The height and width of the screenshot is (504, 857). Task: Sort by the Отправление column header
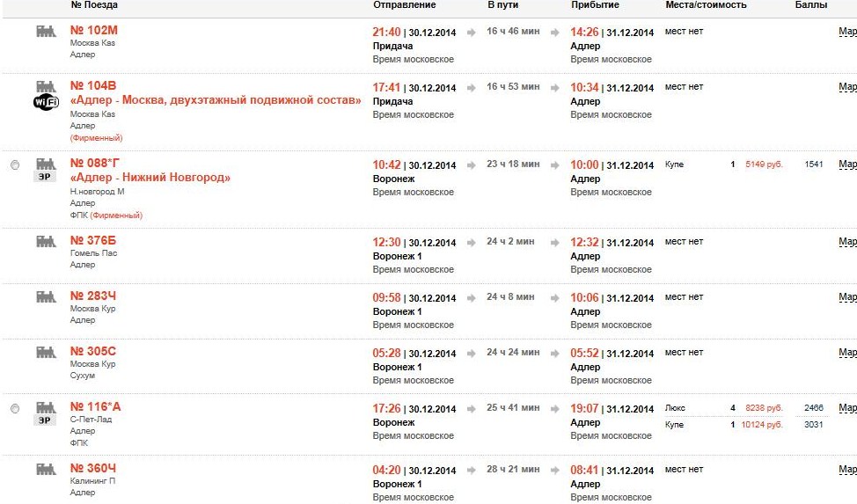[404, 5]
